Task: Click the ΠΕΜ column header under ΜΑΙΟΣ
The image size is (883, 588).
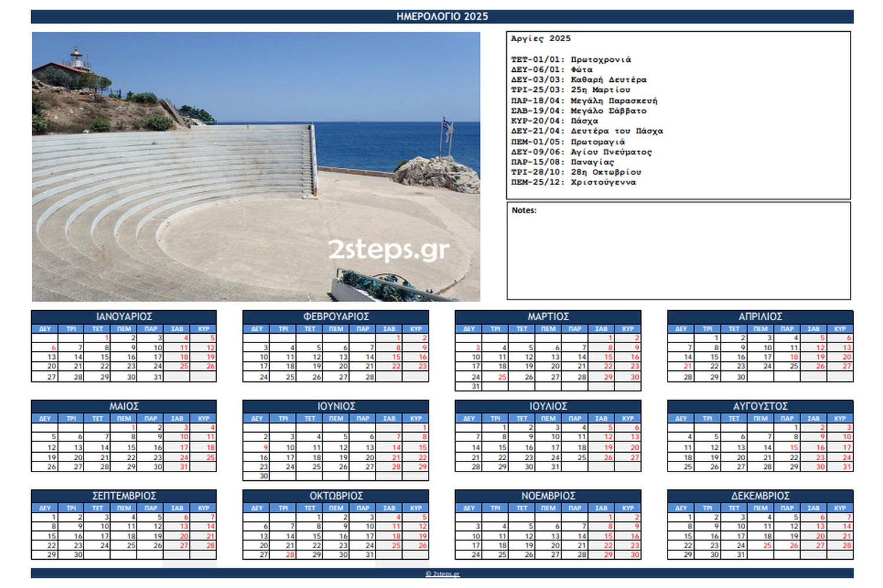Action: 124,418
